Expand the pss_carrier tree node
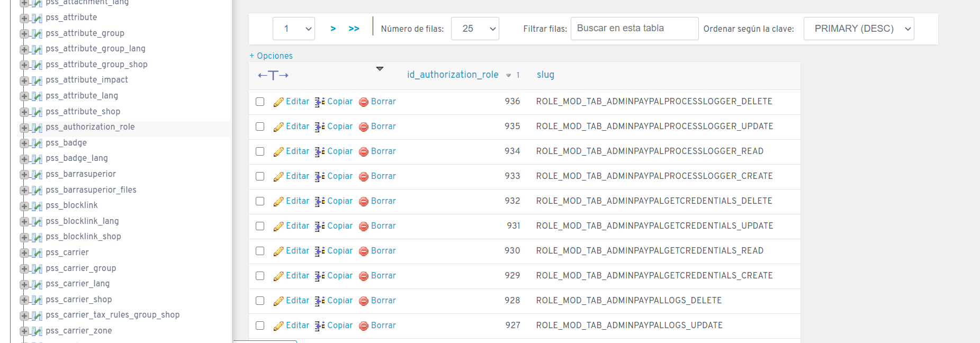This screenshot has height=343, width=980. point(24,253)
